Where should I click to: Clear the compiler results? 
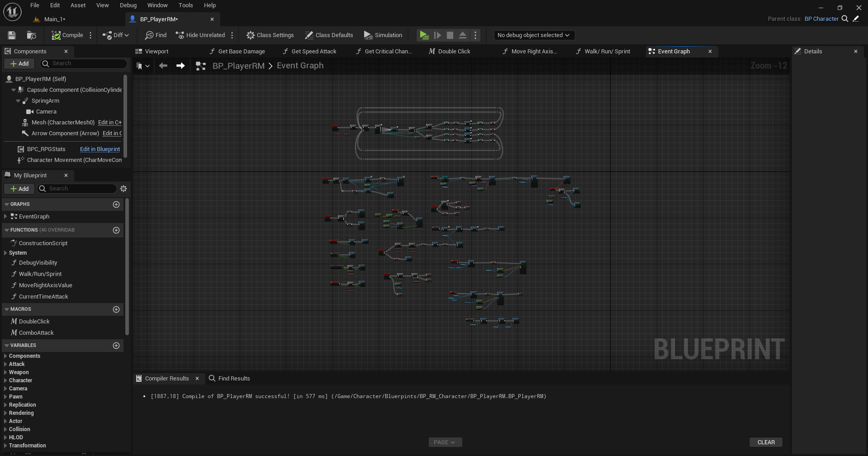click(766, 442)
